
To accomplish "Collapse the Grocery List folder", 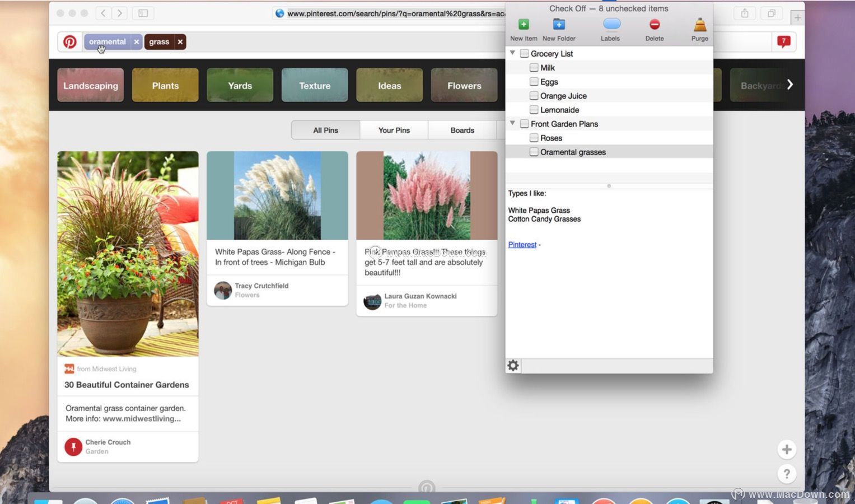I will coord(512,53).
